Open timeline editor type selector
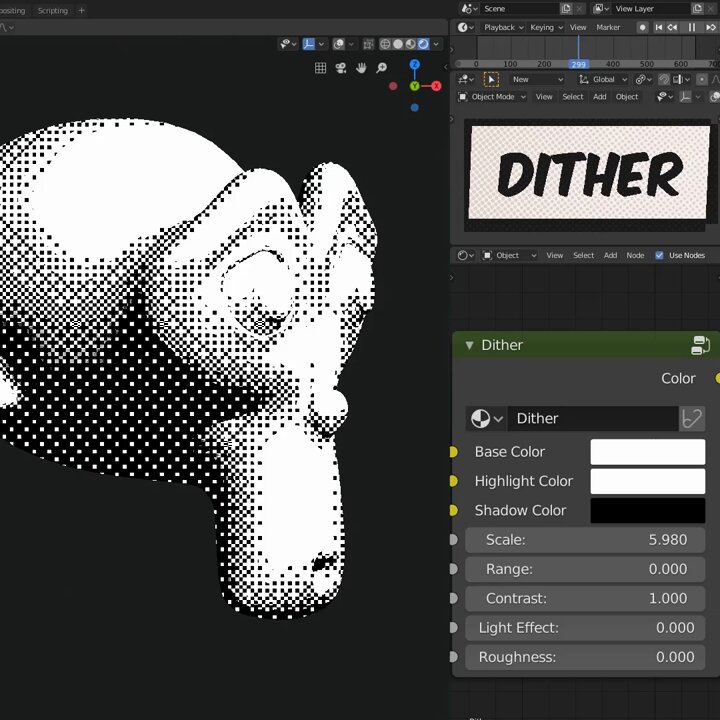Viewport: 720px width, 720px height. pos(466,28)
